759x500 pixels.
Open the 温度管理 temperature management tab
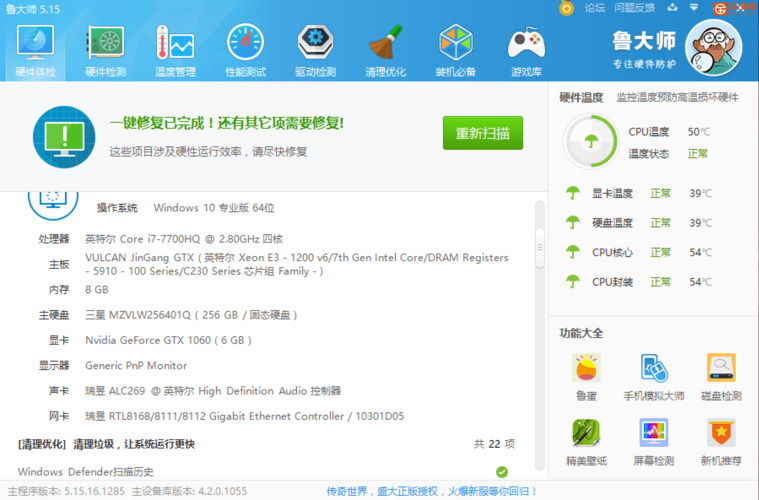point(175,51)
